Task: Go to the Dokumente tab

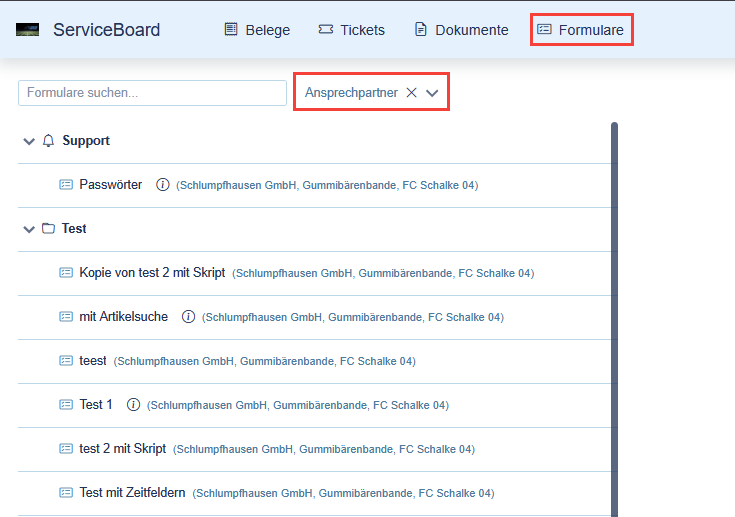Action: 462,30
